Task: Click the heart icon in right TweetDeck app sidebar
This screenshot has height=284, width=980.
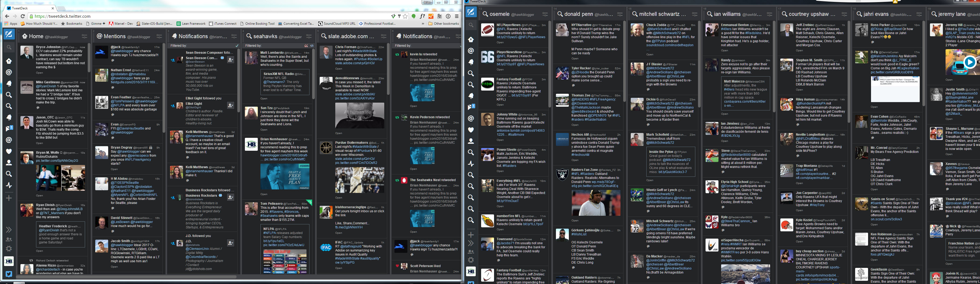Action: coord(471,130)
